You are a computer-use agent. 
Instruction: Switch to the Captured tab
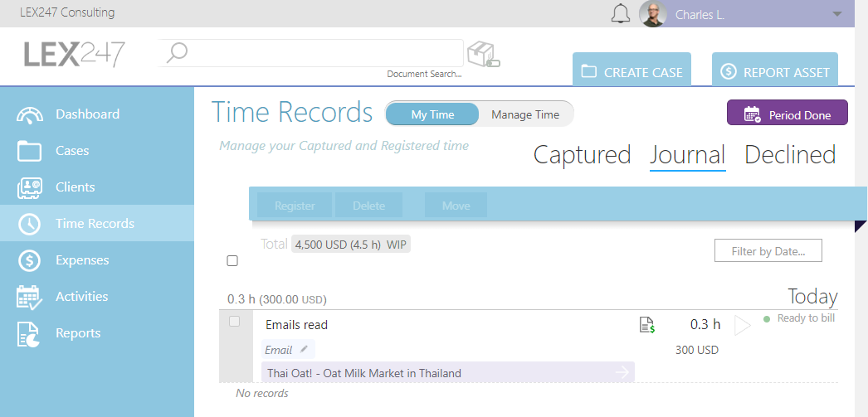[582, 154]
